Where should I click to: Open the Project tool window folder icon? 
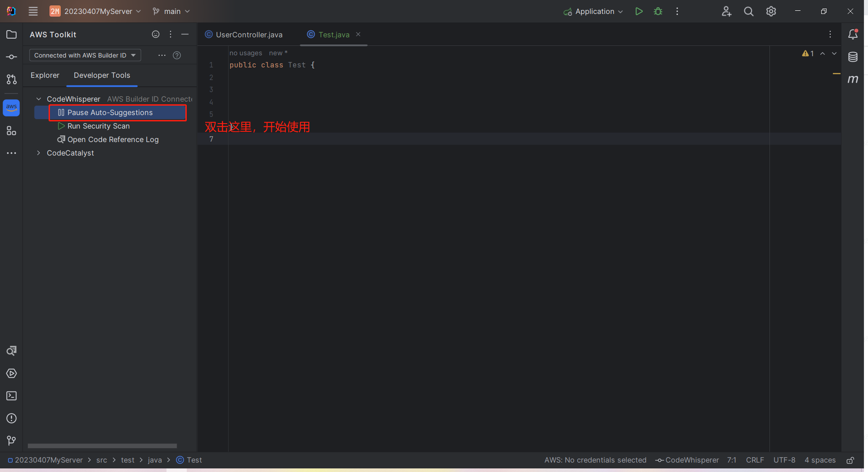pyautogui.click(x=12, y=35)
